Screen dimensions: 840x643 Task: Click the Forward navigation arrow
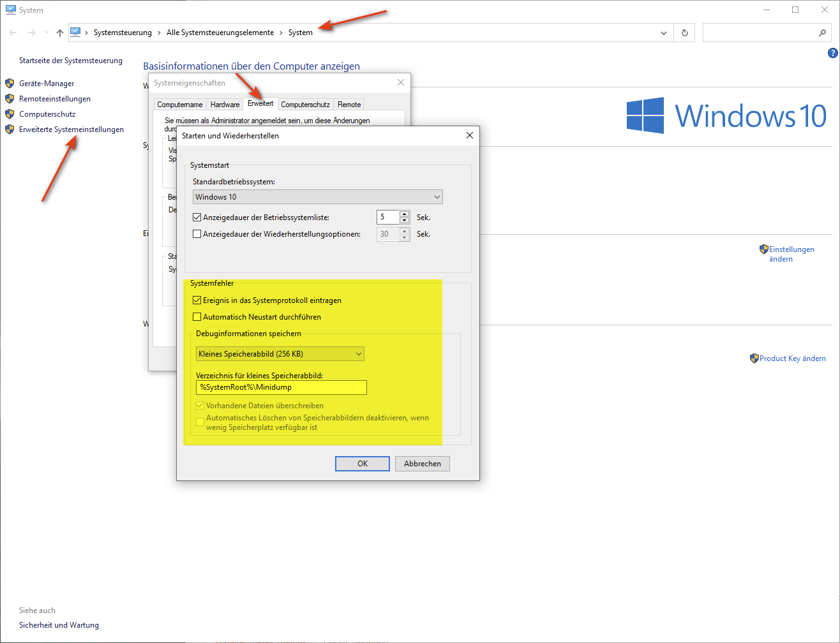[31, 33]
